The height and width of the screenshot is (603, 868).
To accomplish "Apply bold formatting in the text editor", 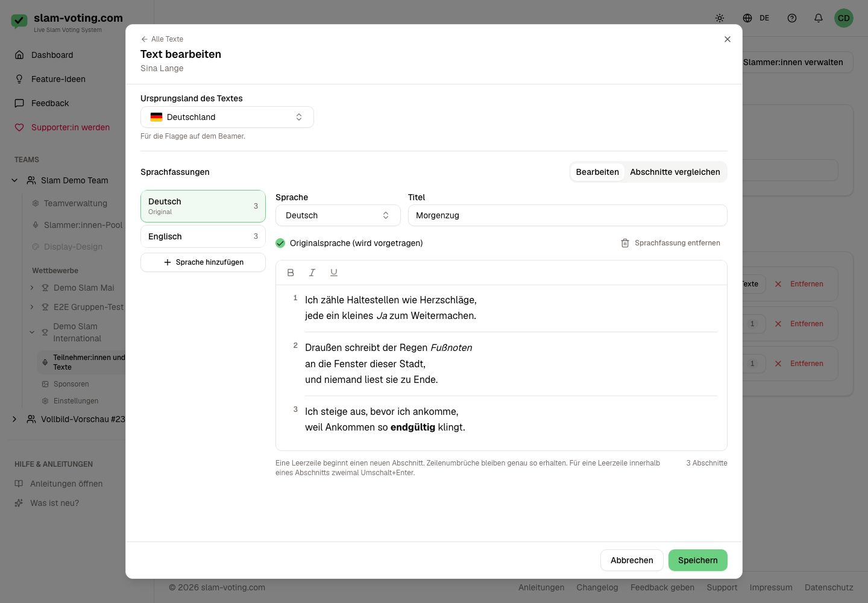I will [x=291, y=273].
